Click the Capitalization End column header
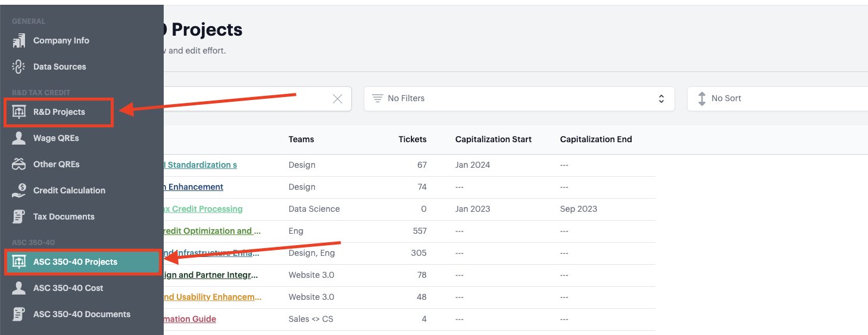 [596, 139]
